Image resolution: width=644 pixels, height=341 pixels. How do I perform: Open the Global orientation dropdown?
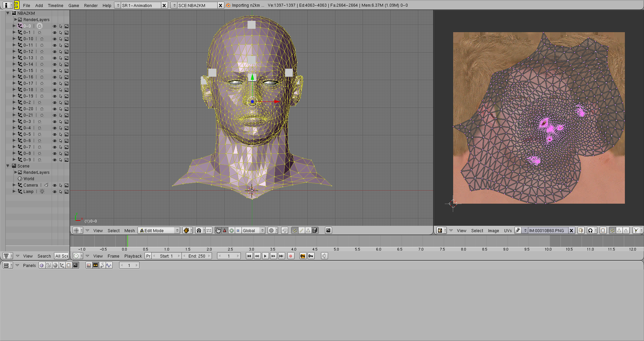pyautogui.click(x=253, y=230)
